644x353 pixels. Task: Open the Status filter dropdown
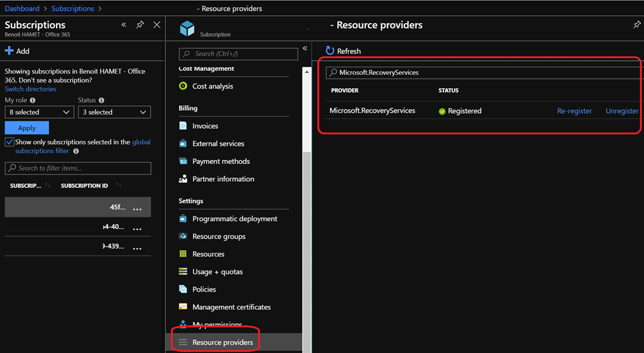point(114,112)
